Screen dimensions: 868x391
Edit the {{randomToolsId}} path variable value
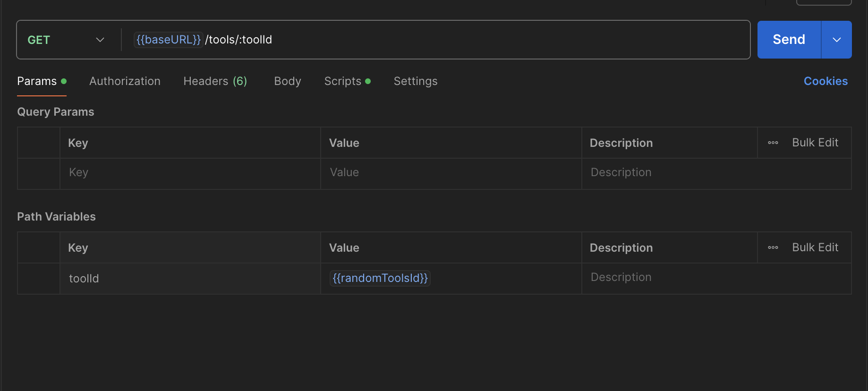point(380,278)
